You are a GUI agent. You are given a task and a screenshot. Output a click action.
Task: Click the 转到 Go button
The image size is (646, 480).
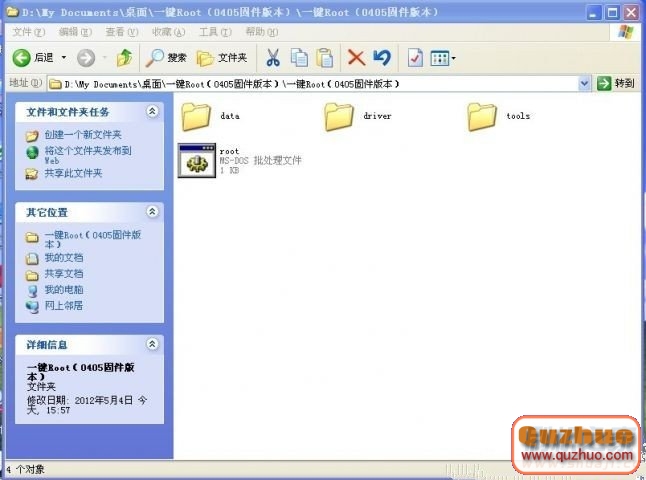616,84
